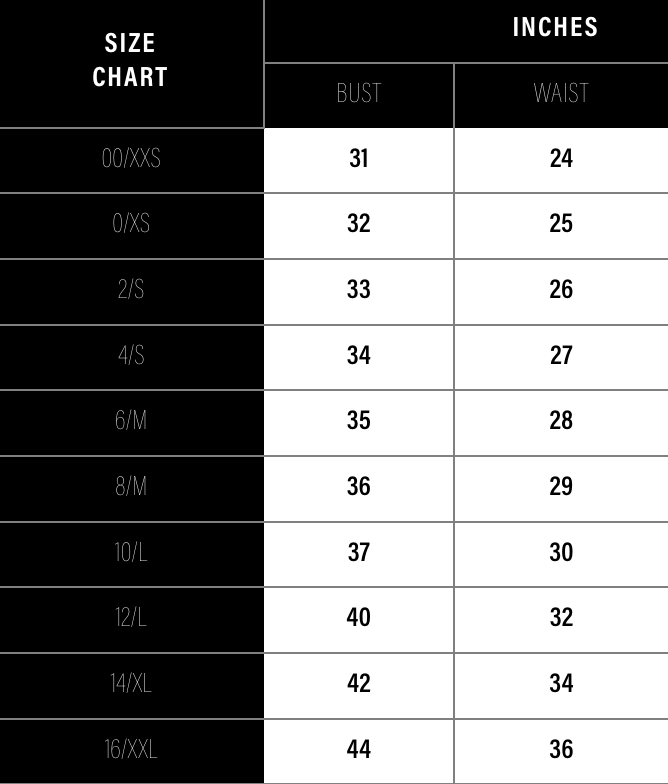Click waist value 28 in 6/M row
The width and height of the screenshot is (668, 784).
[x=561, y=420]
